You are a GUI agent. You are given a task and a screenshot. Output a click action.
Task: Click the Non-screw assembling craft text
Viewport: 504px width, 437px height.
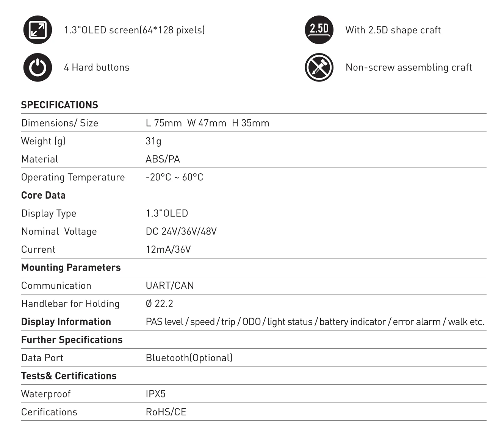pos(409,67)
